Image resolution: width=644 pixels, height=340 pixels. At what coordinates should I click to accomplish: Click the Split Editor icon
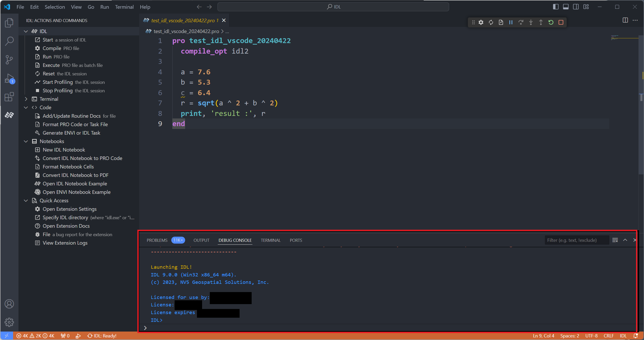(x=625, y=20)
